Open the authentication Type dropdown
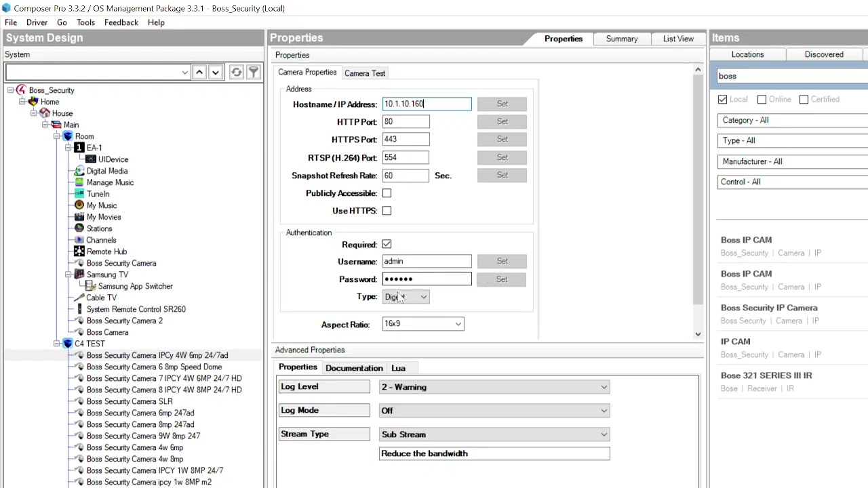This screenshot has height=488, width=868. 406,297
